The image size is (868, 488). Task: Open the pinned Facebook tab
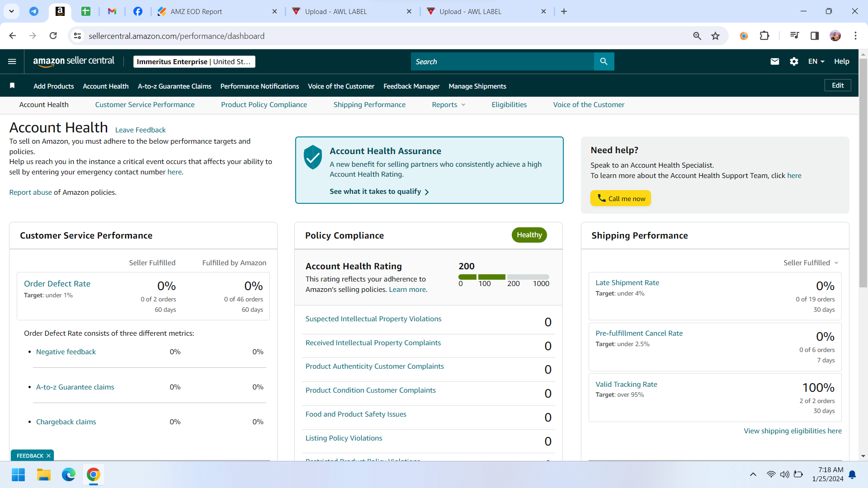pyautogui.click(x=138, y=11)
